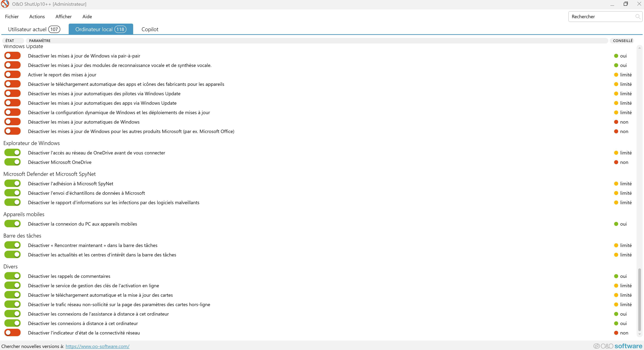The image size is (644, 350).
Task: Click the O&O ShutUp10++ app logo
Action: coord(5,4)
